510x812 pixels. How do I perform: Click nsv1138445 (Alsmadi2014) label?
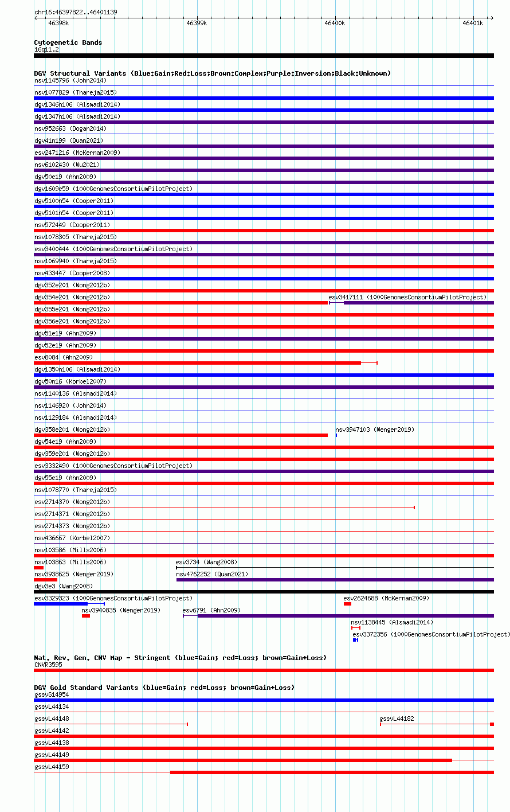coord(392,622)
